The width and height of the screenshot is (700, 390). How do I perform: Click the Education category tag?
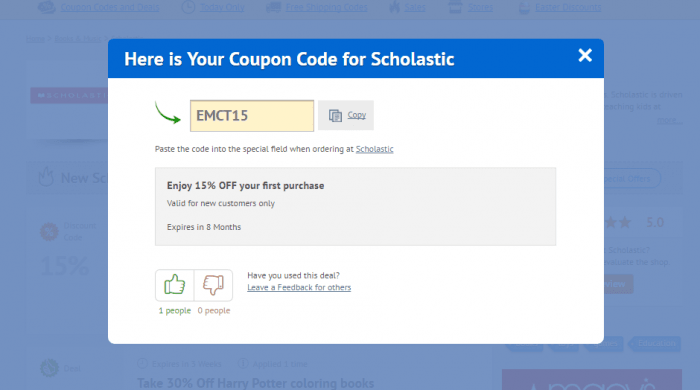point(655,343)
